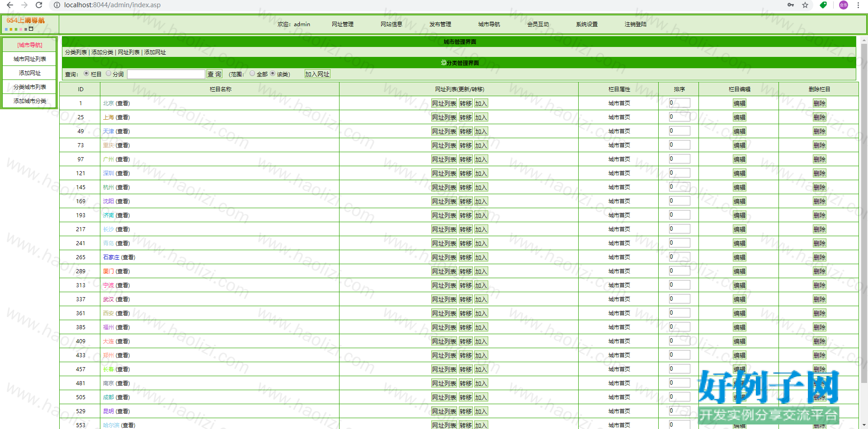Click 转移 button for 上海 row
Image resolution: width=868 pixels, height=429 pixels.
(466, 117)
